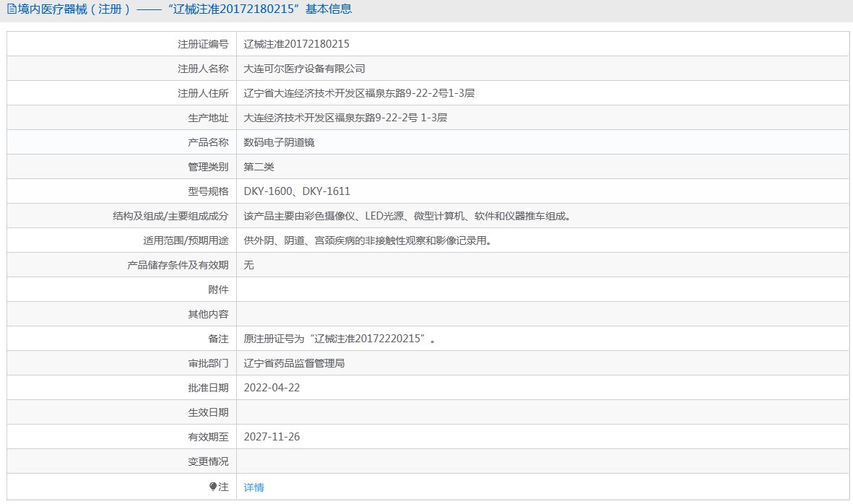Select production address value 大连经济技术开发区福泉东路9-22-2号 1-3层
Screen dimensions: 853x504
(345, 118)
